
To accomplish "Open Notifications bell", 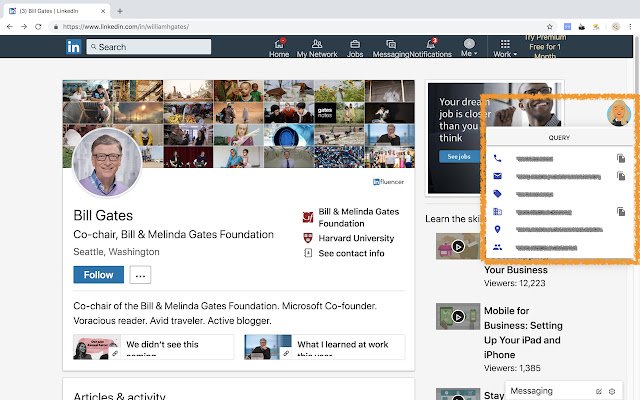I will (x=431, y=47).
